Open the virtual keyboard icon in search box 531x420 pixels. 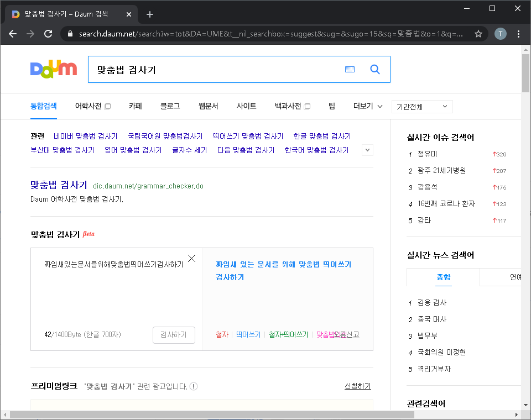(x=350, y=70)
